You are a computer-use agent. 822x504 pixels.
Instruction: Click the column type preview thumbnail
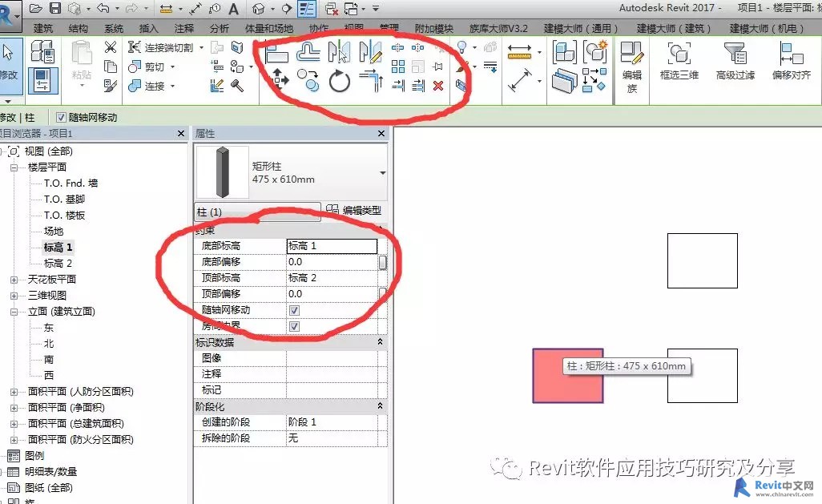[x=222, y=172]
